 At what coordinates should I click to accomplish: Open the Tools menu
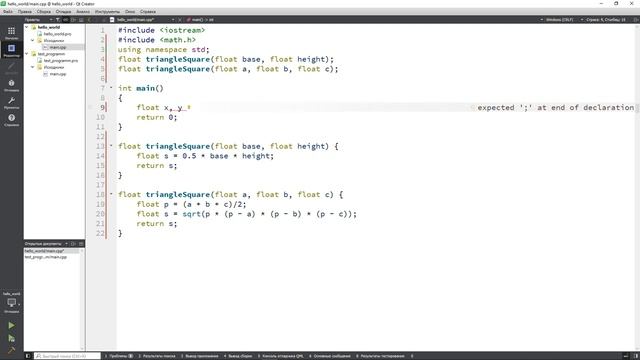coord(107,12)
